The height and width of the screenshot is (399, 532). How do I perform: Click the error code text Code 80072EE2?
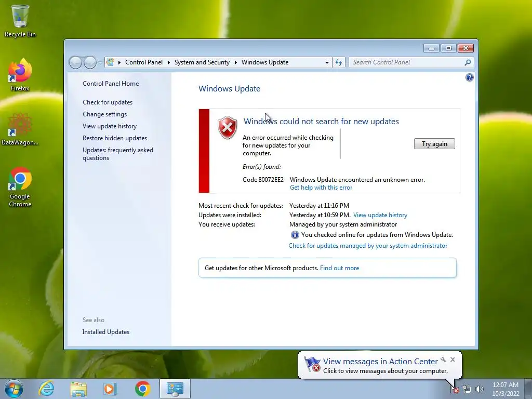coord(263,180)
